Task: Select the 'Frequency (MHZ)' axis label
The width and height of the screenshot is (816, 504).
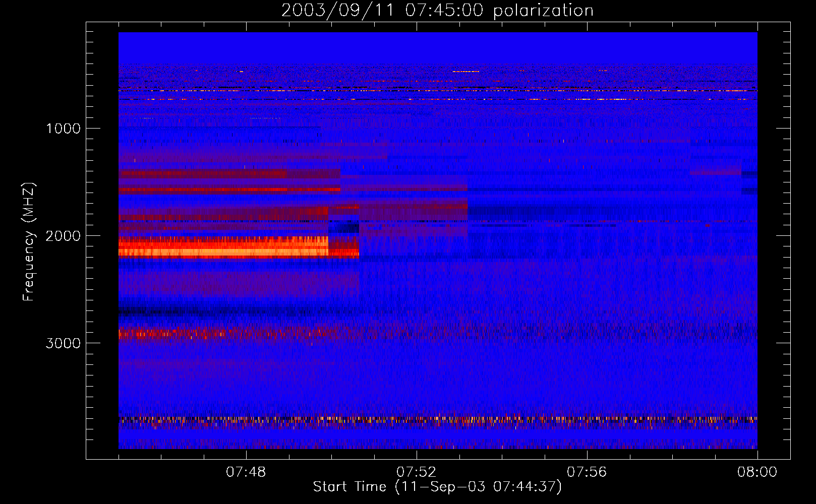Action: [29, 242]
